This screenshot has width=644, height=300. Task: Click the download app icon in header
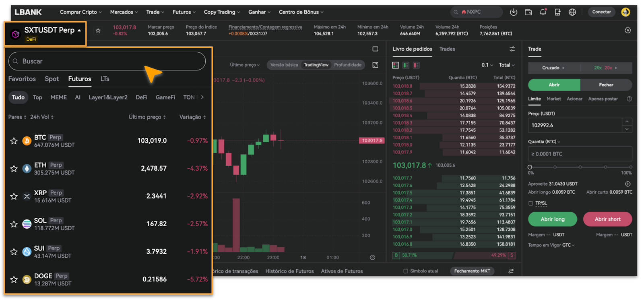[513, 12]
